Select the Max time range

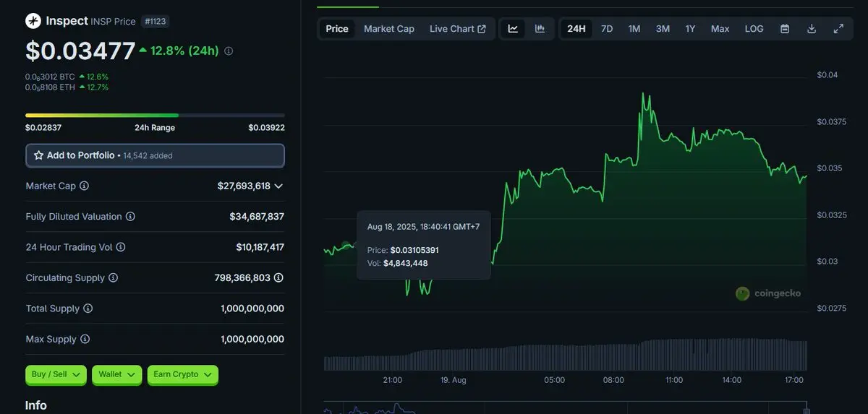tap(720, 29)
